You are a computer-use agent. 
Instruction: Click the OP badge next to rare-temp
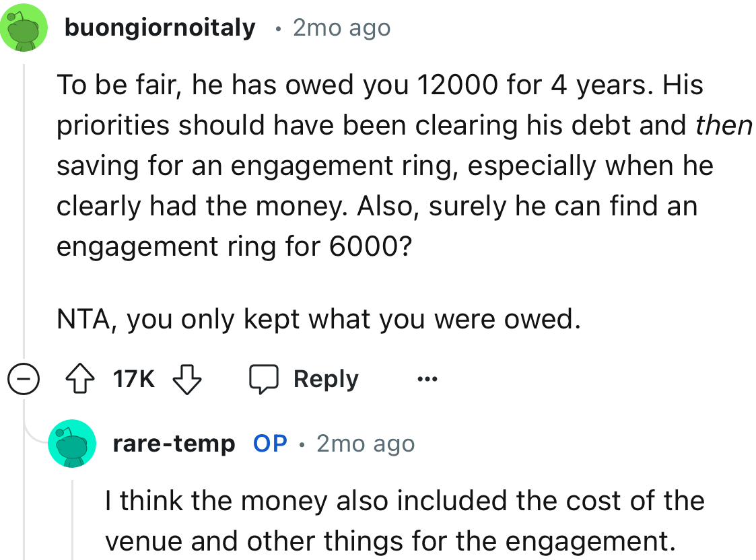pos(269,443)
